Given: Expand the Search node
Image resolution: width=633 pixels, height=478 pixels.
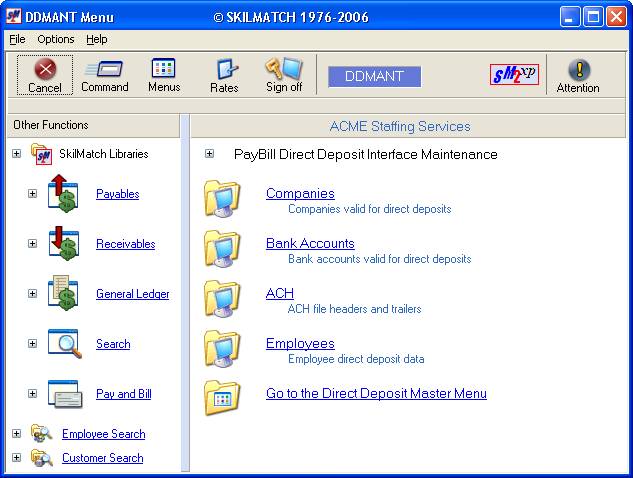Looking at the screenshot, I should coord(32,344).
